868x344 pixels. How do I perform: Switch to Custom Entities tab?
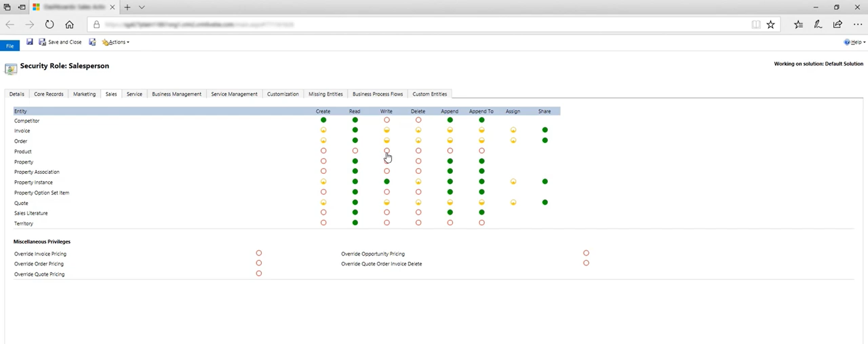tap(429, 94)
